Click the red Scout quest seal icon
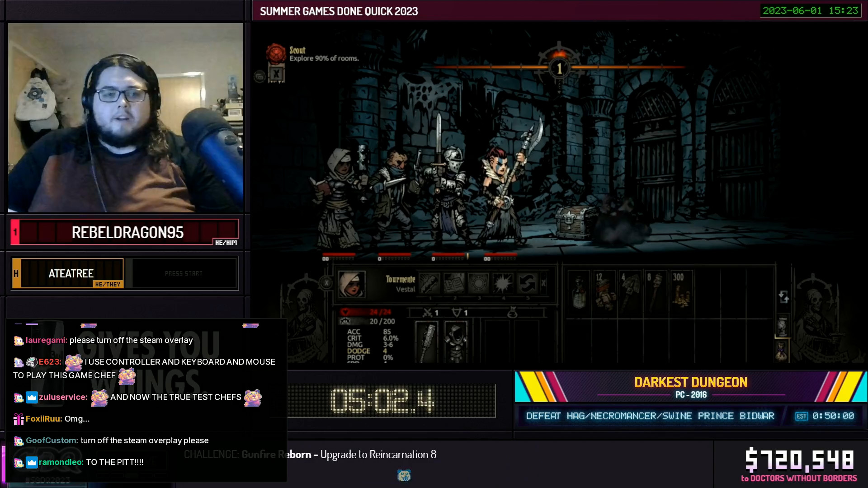 click(275, 53)
